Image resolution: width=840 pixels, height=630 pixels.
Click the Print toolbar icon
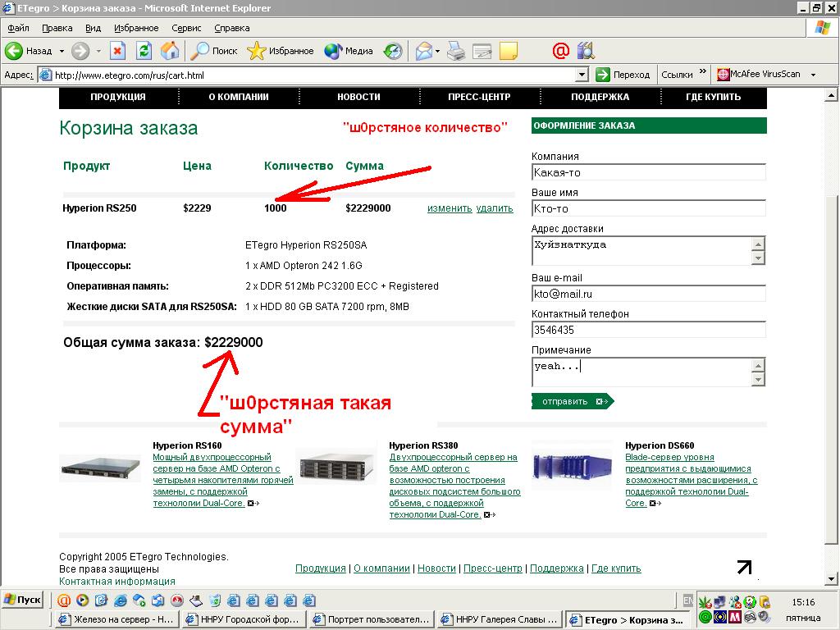click(456, 51)
